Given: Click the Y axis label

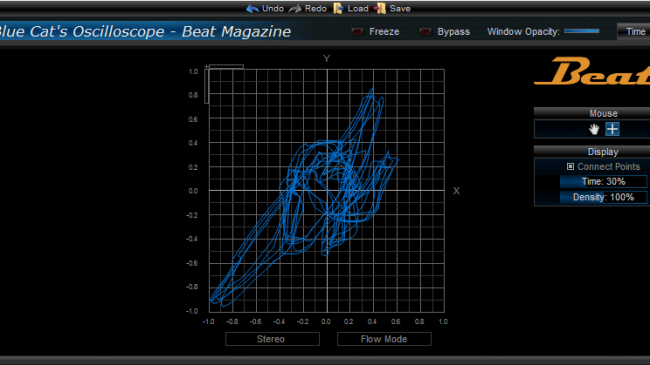Looking at the screenshot, I should 327,58.
